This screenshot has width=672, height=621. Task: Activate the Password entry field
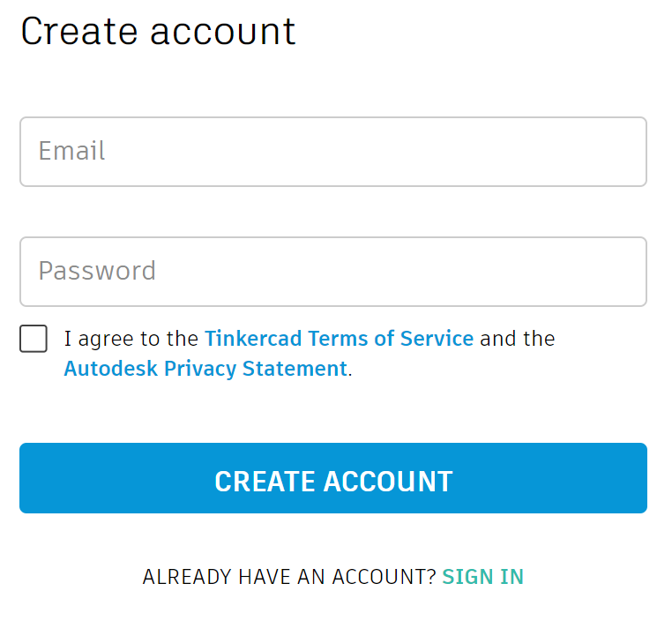click(333, 272)
